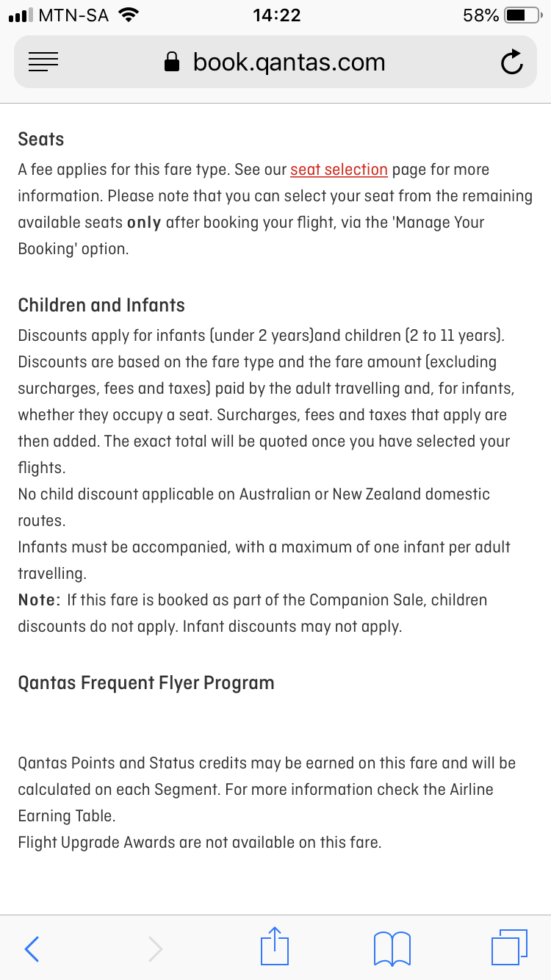Tap the Seats heading
Image resolution: width=551 pixels, height=980 pixels.
coord(41,140)
